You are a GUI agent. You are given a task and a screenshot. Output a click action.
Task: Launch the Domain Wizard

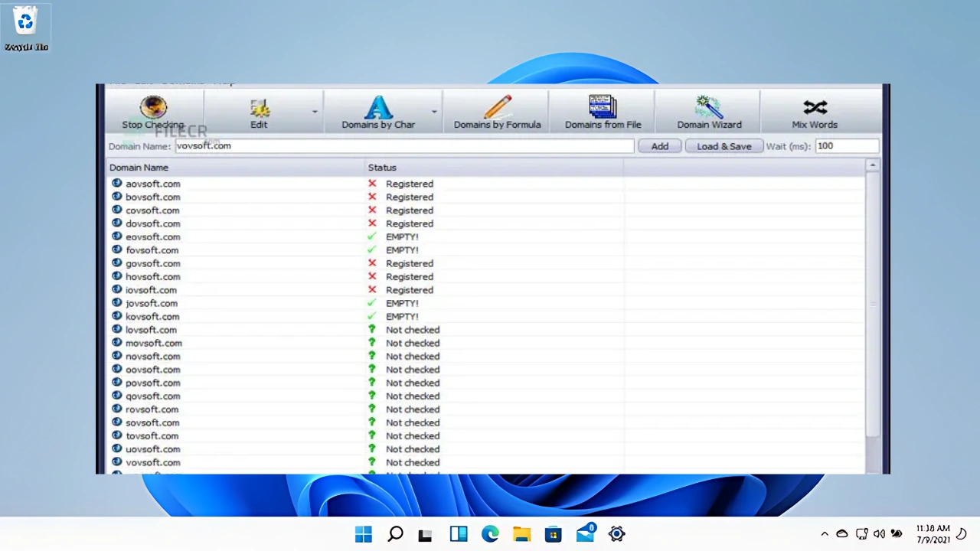tap(709, 112)
